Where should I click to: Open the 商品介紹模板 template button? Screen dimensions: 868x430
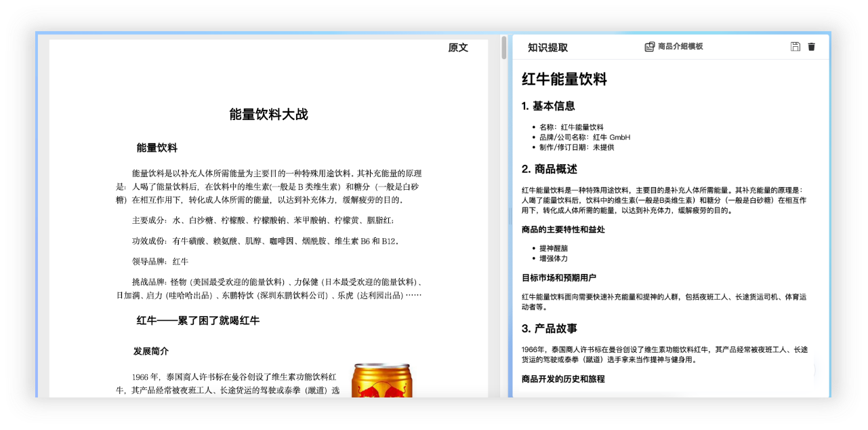(x=674, y=47)
